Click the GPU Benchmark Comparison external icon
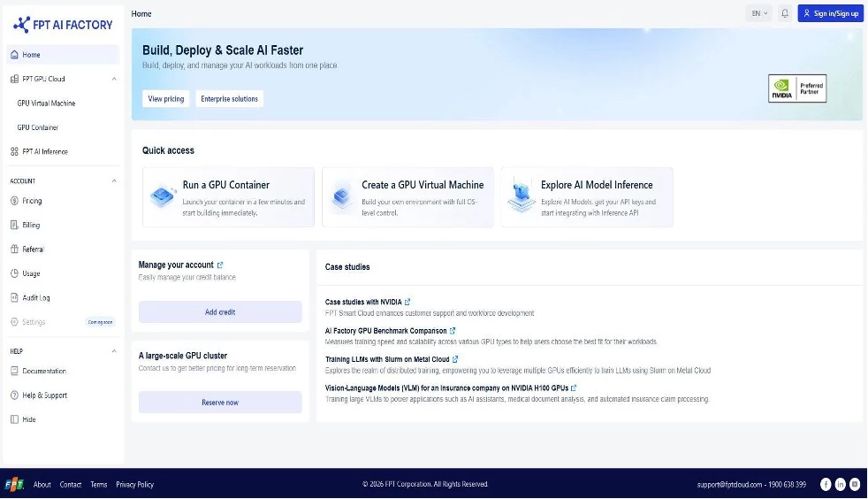The height and width of the screenshot is (499, 868). pyautogui.click(x=453, y=331)
